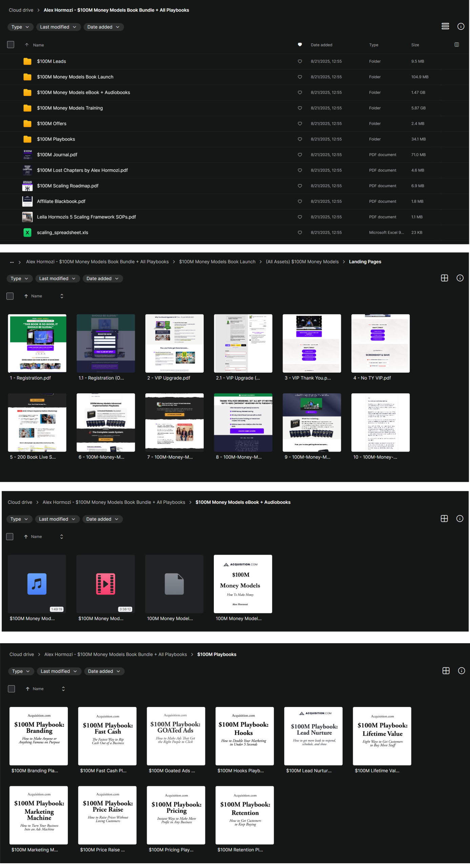Click the sort arrow next to Name in Playbooks panel

coord(28,689)
